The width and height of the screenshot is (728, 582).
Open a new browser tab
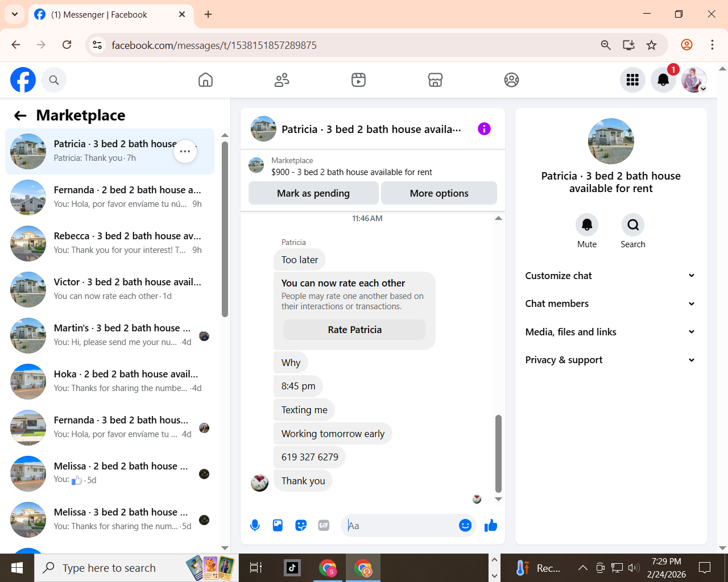pyautogui.click(x=208, y=14)
